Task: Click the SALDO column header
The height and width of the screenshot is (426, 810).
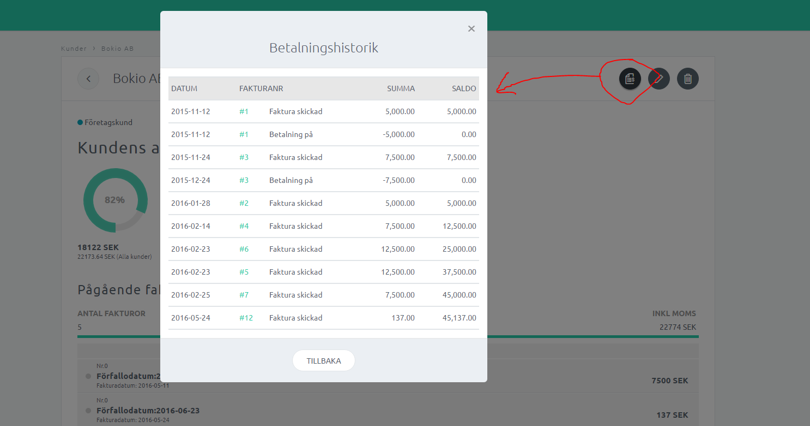Action: tap(463, 89)
